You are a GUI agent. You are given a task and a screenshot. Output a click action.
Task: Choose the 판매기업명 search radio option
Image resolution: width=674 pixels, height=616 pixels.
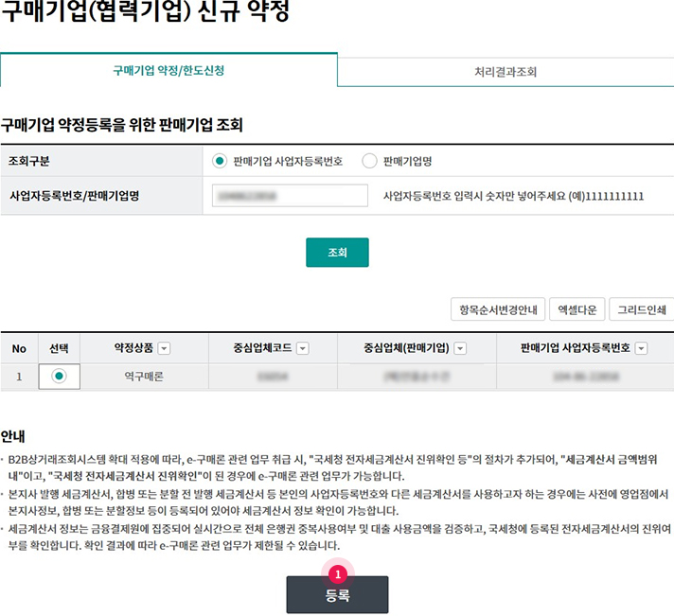pos(369,161)
